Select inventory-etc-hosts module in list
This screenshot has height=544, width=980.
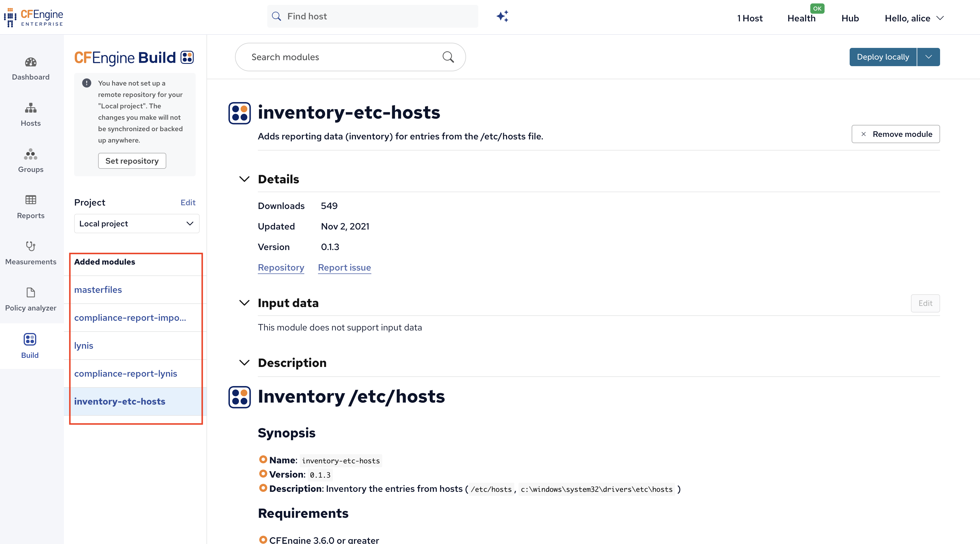coord(120,401)
